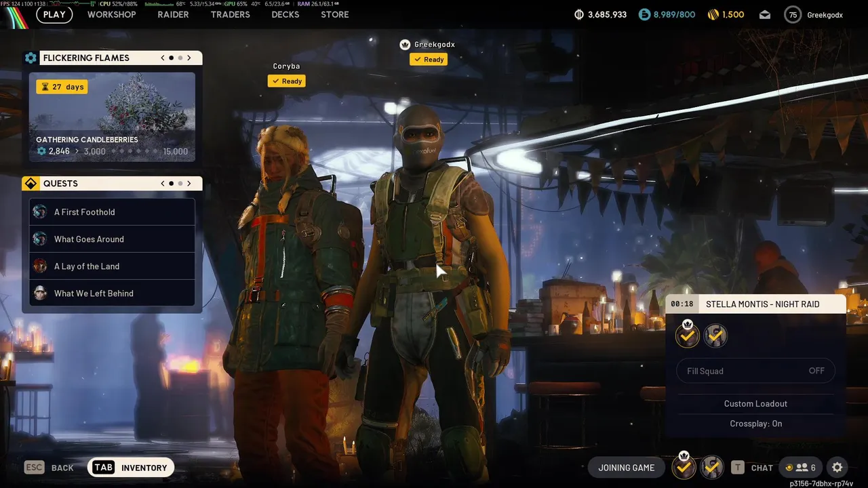Viewport: 868px width, 488px height.
Task: Click the JOINING GAME button
Action: click(x=626, y=468)
